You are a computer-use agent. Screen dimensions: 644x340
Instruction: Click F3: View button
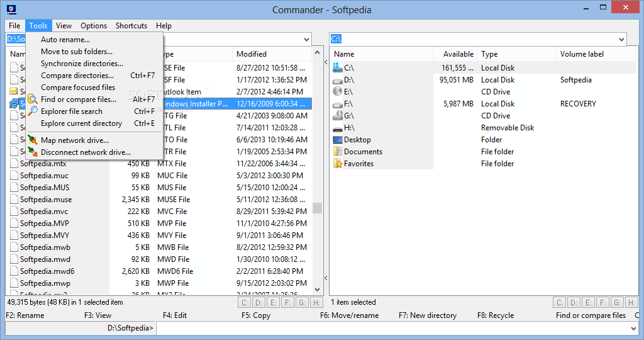97,315
